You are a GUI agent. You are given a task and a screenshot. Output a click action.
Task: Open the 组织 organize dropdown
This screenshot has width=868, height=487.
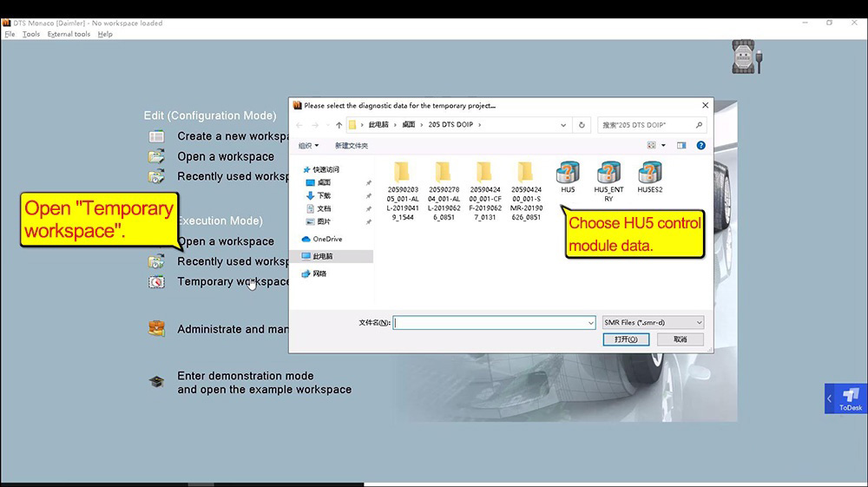click(x=308, y=146)
